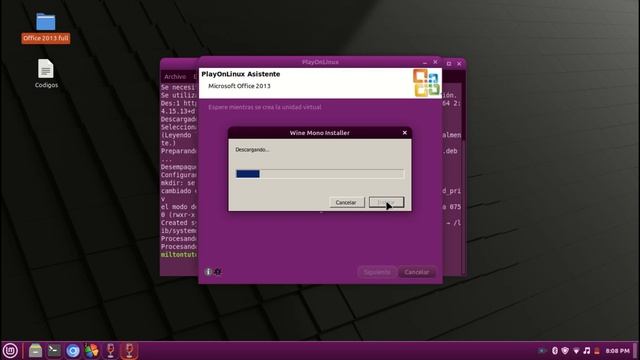Open the file manager from the taskbar

click(36, 351)
